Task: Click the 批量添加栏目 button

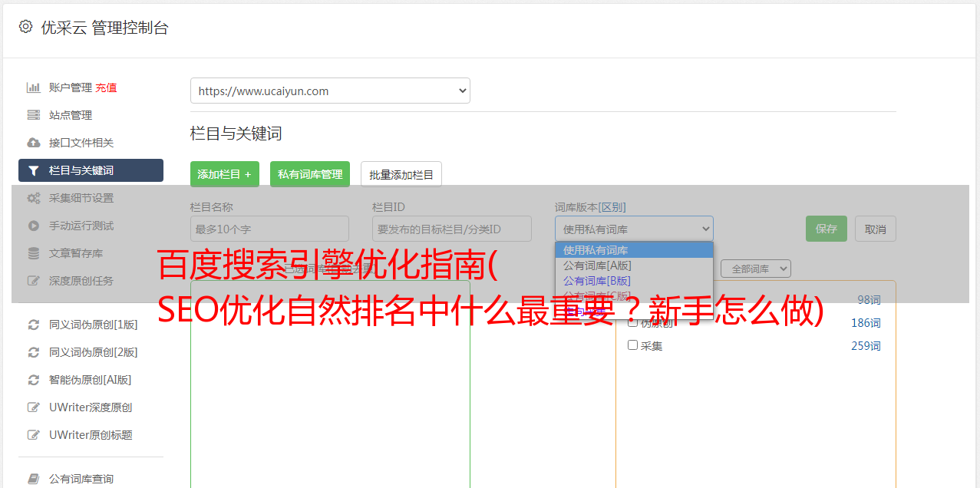Action: (401, 174)
